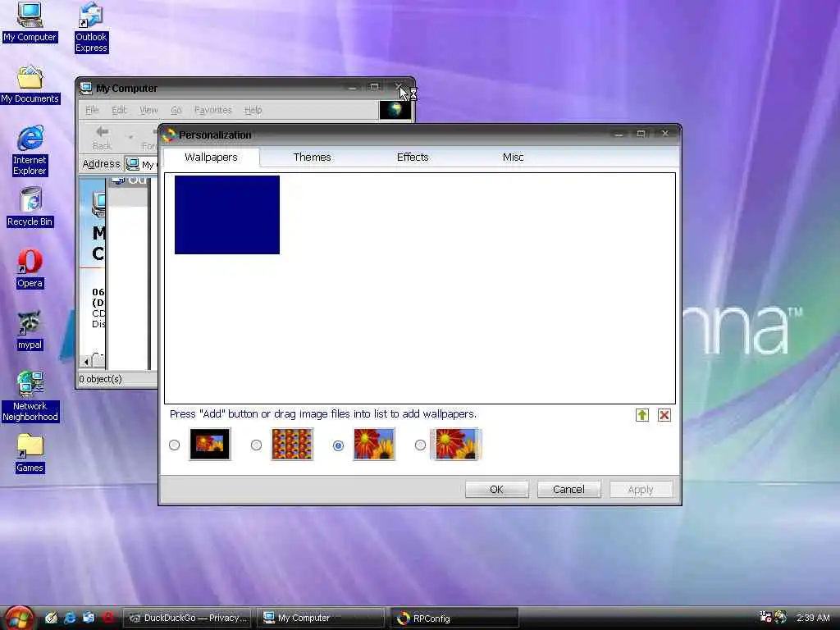The image size is (840, 630).
Task: Switch to the Themes tab
Action: pos(312,157)
